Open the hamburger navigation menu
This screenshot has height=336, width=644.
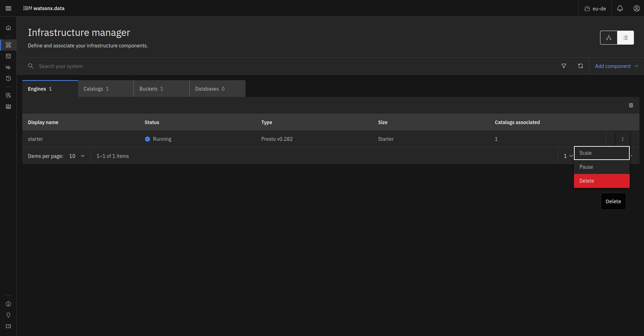(8, 8)
